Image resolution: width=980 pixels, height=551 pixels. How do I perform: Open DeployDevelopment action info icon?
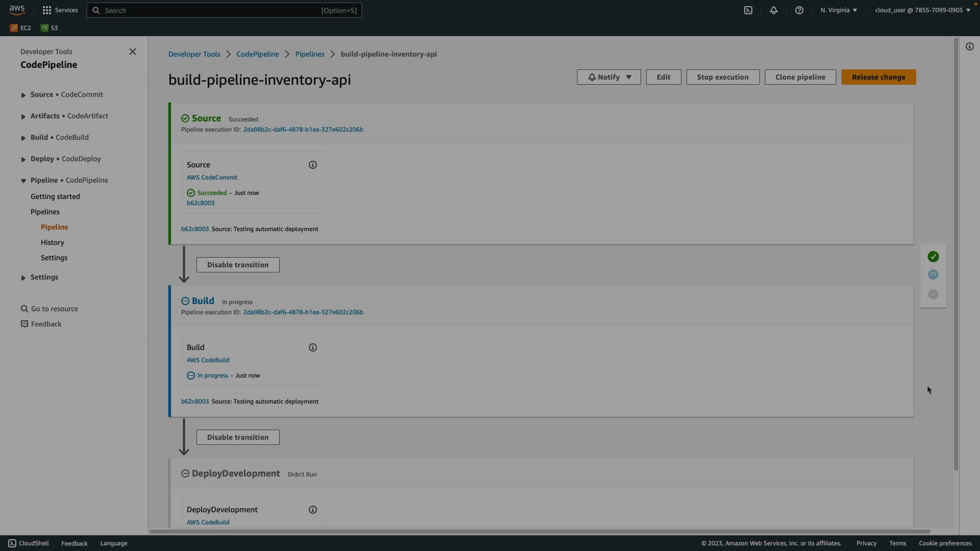click(x=312, y=510)
